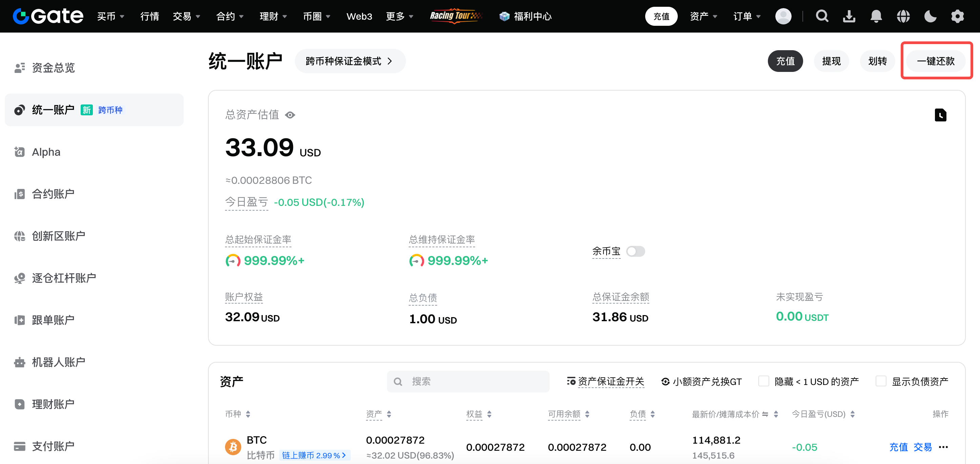This screenshot has height=464, width=980.
Task: Check 隐藏 < 1 USD 的资产 checkbox
Action: (763, 381)
